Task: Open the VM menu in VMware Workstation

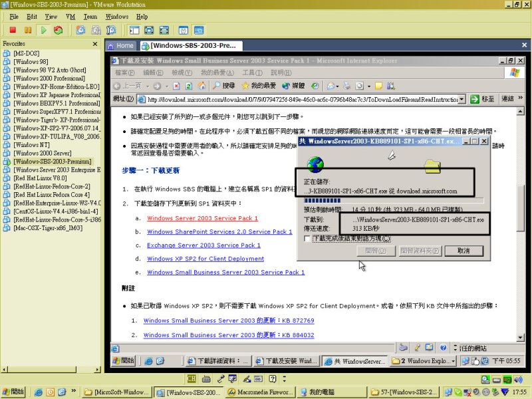Action: 70,17
